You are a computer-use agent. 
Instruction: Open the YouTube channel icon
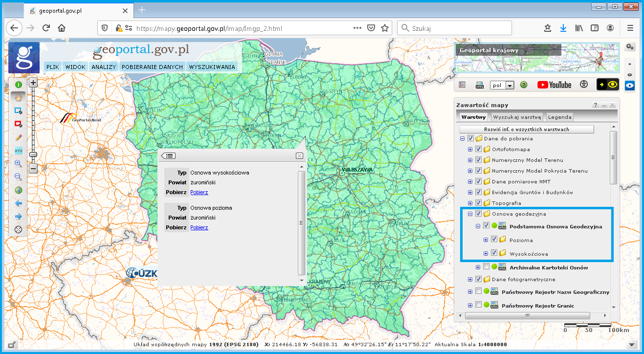(x=554, y=85)
